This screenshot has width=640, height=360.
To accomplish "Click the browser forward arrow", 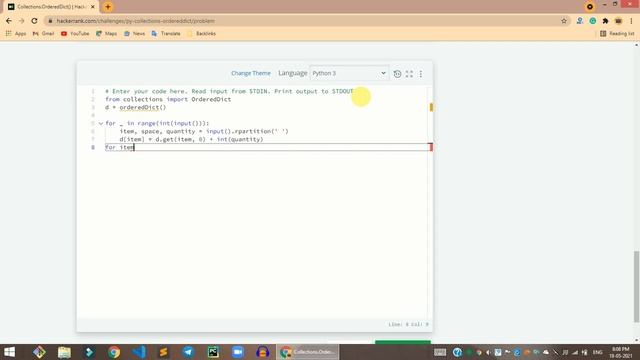I will (22, 21).
